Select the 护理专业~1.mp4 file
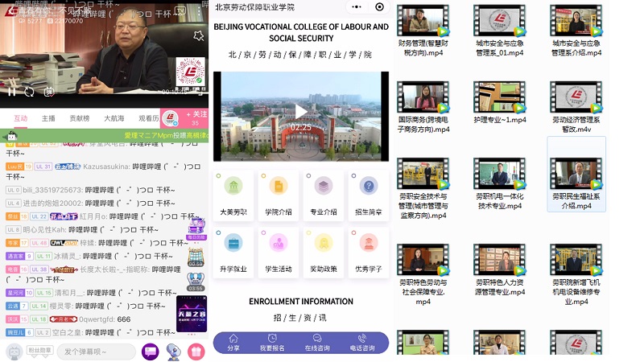Screen dimensions: 644x362 pos(499,103)
